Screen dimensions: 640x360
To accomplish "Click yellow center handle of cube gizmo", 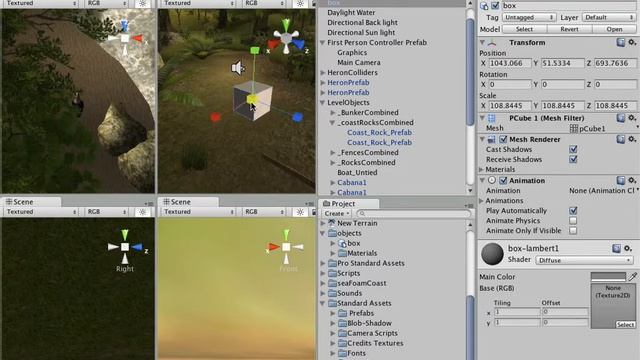I will [x=251, y=99].
